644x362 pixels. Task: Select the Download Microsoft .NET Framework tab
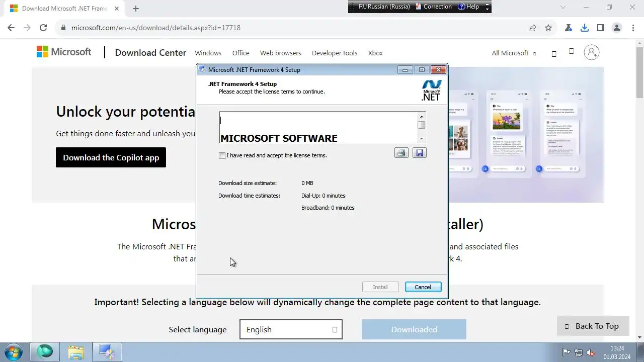[64, 9]
